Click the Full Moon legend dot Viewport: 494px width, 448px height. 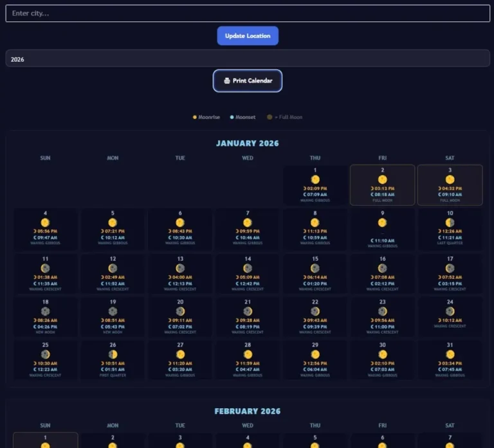click(x=270, y=117)
